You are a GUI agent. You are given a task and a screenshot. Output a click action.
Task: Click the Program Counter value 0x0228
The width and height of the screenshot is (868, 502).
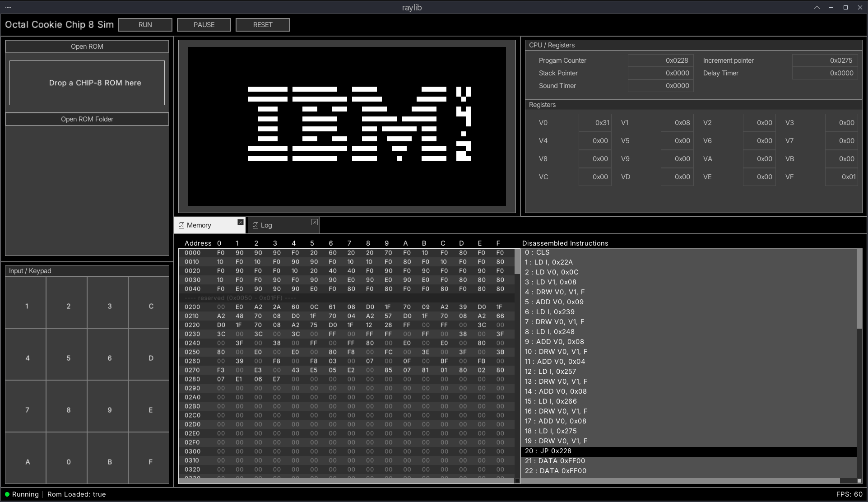click(x=660, y=60)
